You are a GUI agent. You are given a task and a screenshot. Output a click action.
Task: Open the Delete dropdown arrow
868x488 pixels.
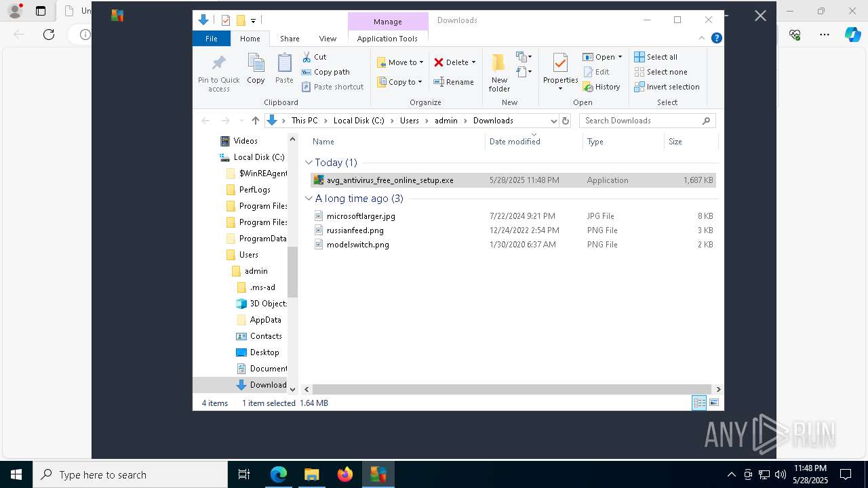click(x=473, y=62)
